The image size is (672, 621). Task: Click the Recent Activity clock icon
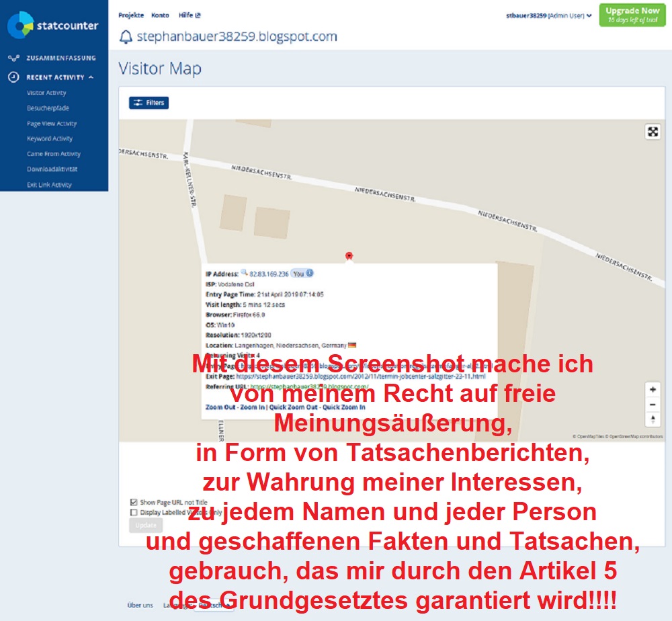tap(13, 77)
